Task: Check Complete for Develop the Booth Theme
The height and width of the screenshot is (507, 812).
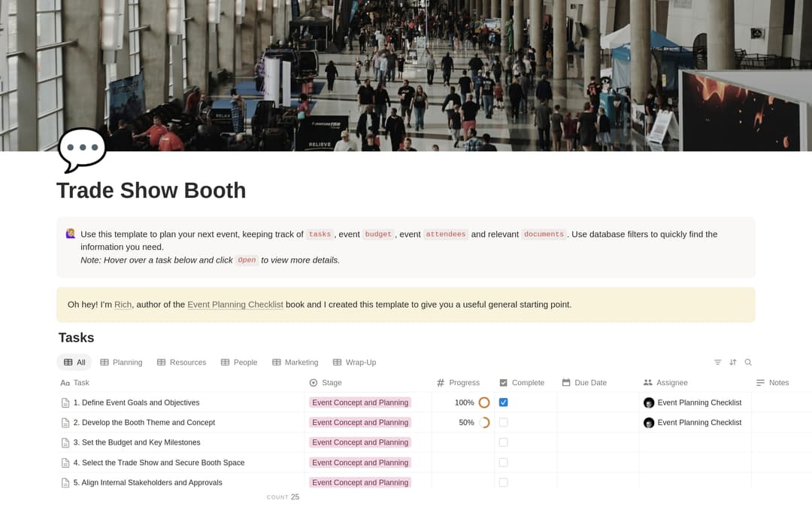Action: (x=503, y=423)
